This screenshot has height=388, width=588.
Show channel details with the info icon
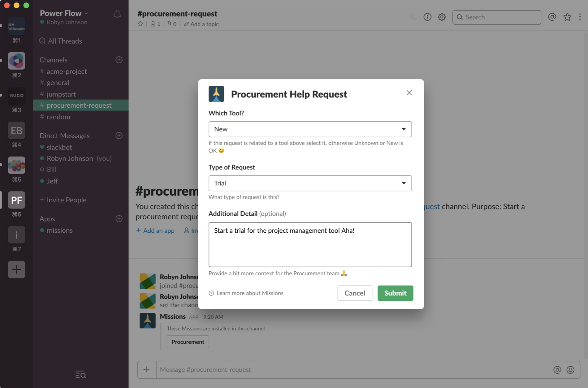coord(427,17)
